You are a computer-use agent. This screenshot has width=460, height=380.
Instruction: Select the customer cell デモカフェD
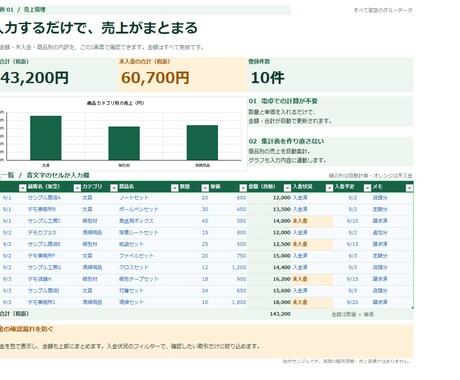[x=42, y=233]
